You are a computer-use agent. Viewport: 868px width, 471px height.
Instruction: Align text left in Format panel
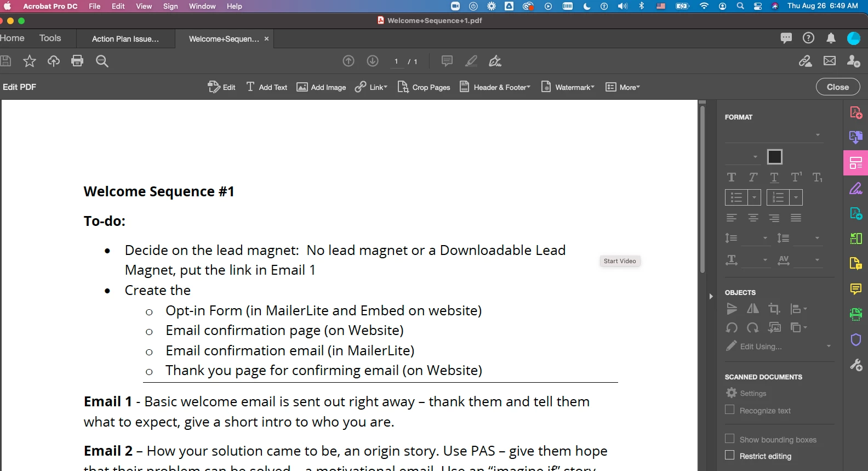(732, 218)
